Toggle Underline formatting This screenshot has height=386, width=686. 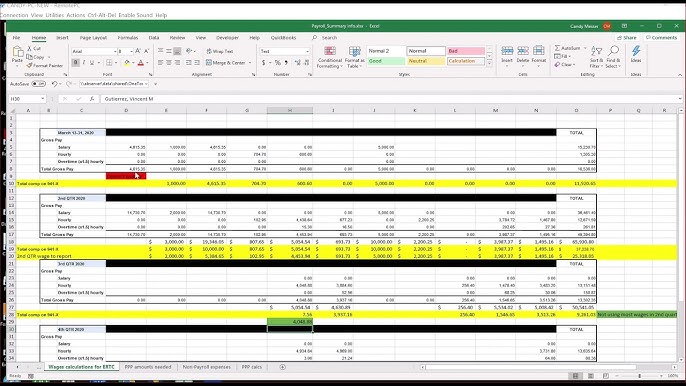(92, 63)
